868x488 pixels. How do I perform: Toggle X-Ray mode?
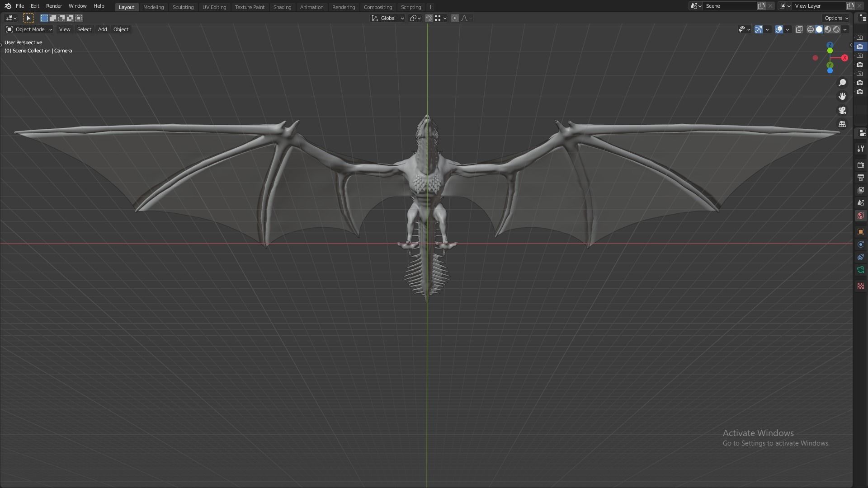[799, 29]
